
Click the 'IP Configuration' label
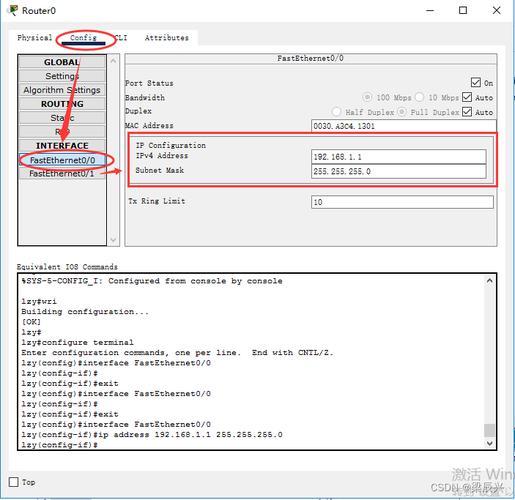point(171,145)
